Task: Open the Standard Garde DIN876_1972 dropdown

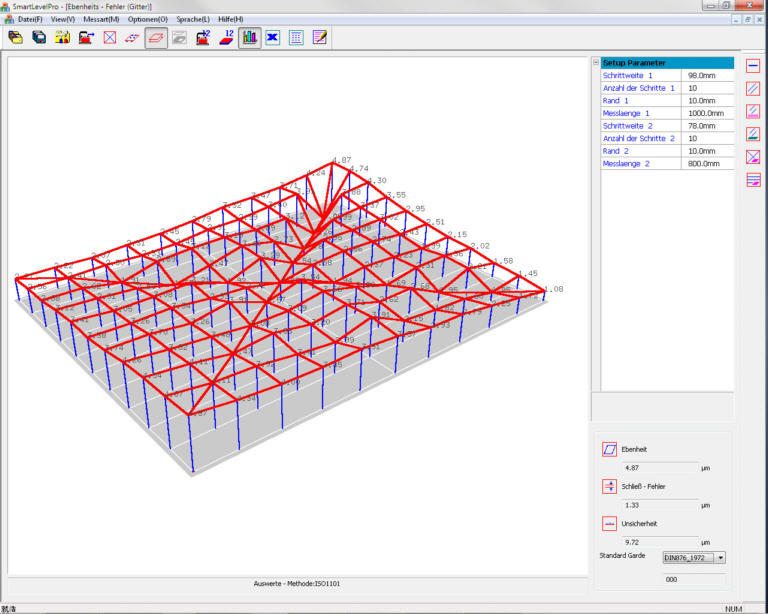Action: (720, 558)
